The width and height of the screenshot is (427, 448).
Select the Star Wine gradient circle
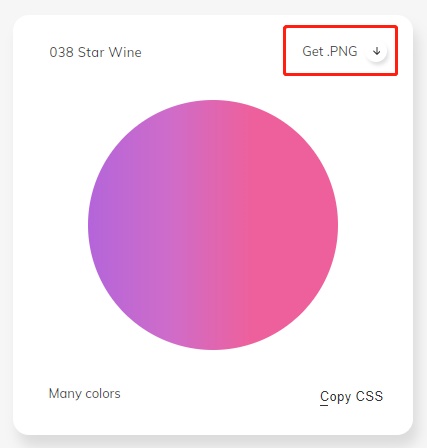(213, 225)
